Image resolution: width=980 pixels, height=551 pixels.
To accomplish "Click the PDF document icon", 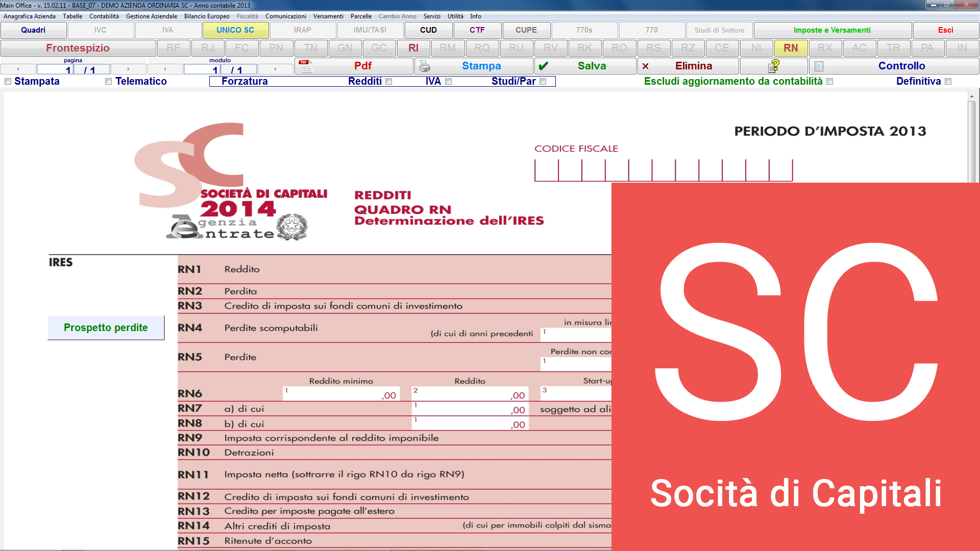I will pos(305,66).
